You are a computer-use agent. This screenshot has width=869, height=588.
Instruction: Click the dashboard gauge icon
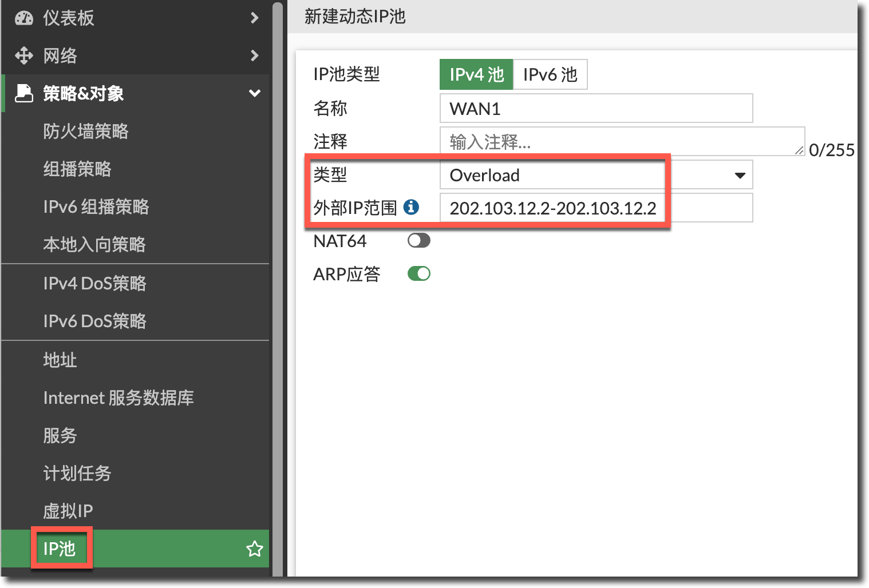pyautogui.click(x=24, y=18)
